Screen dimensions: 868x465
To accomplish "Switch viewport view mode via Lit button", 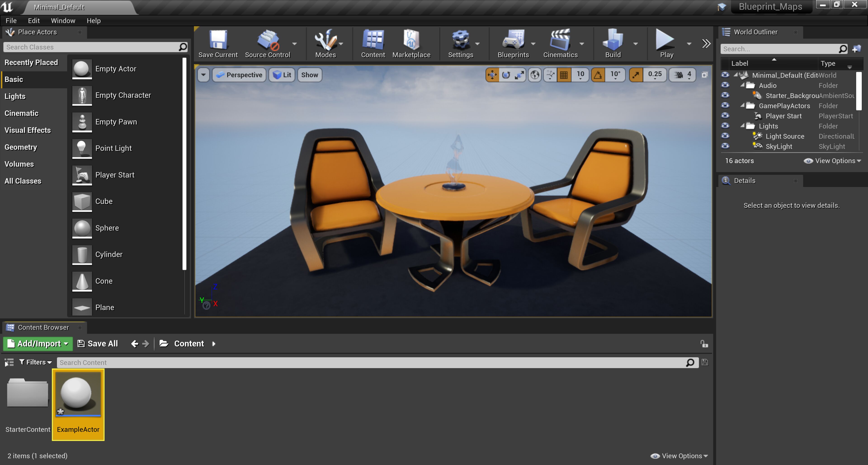I will tap(282, 75).
